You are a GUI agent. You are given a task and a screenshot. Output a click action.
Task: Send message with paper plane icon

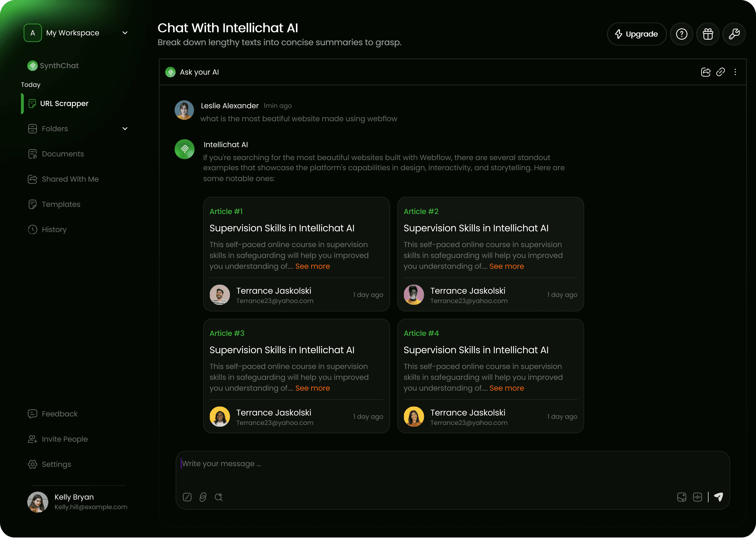718,497
